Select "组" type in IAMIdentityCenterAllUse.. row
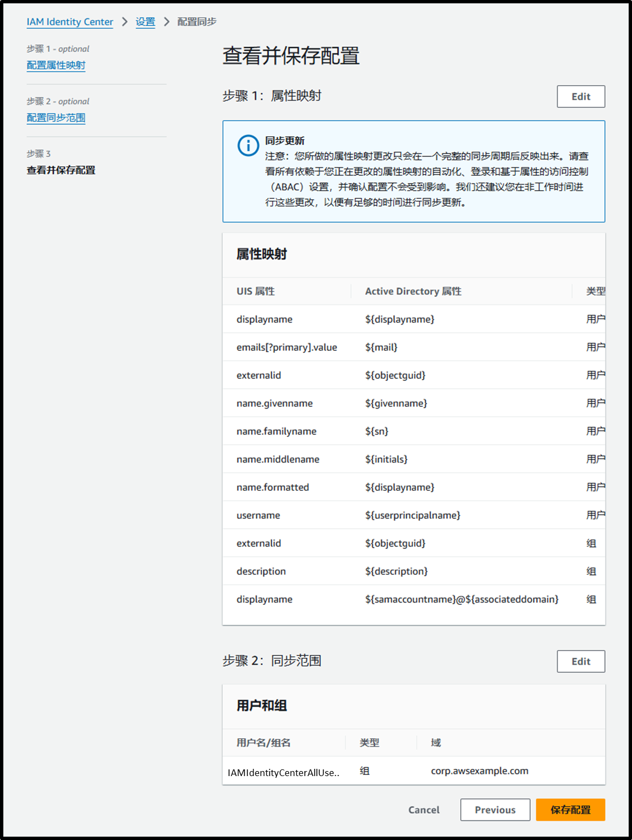The height and width of the screenshot is (840, 632). (x=365, y=771)
